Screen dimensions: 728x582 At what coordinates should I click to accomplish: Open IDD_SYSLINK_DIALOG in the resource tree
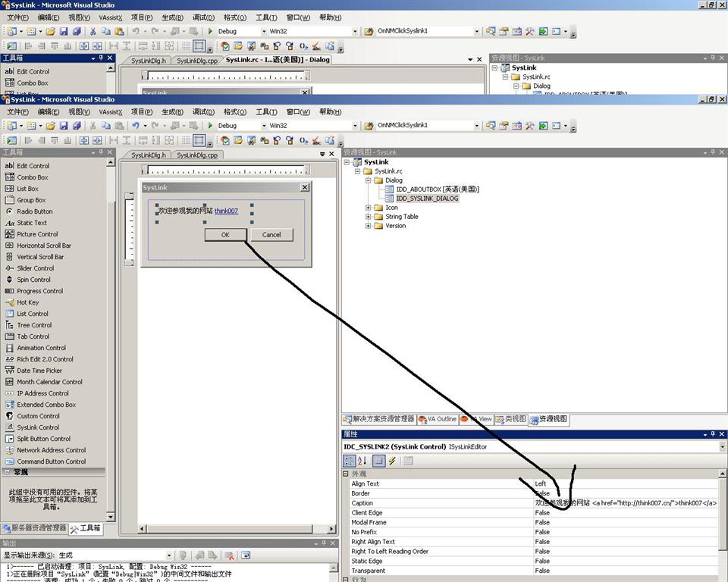(x=427, y=199)
